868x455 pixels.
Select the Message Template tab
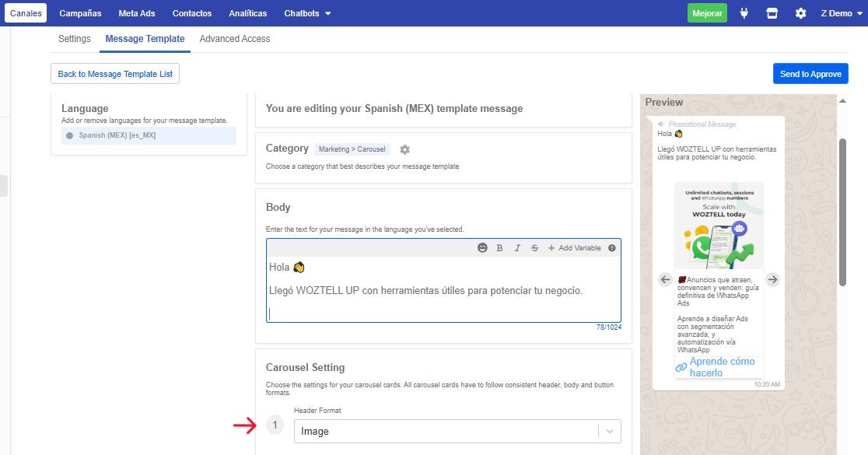point(145,39)
